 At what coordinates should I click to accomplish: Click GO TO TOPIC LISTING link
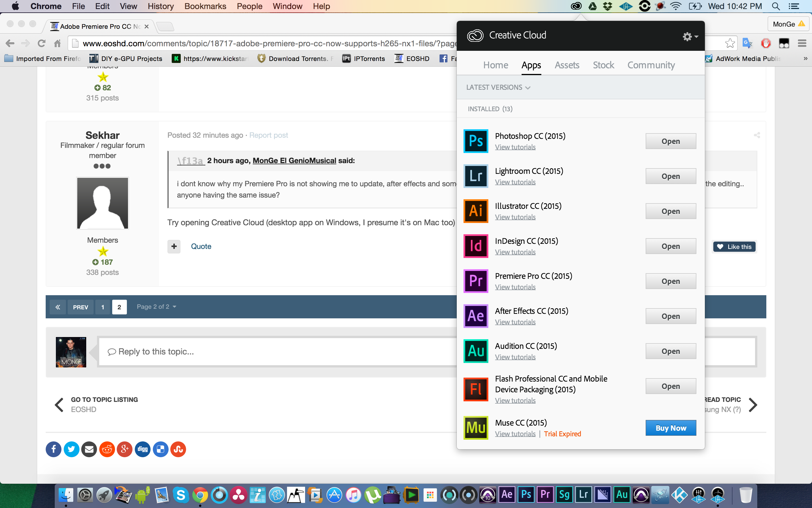click(x=104, y=399)
